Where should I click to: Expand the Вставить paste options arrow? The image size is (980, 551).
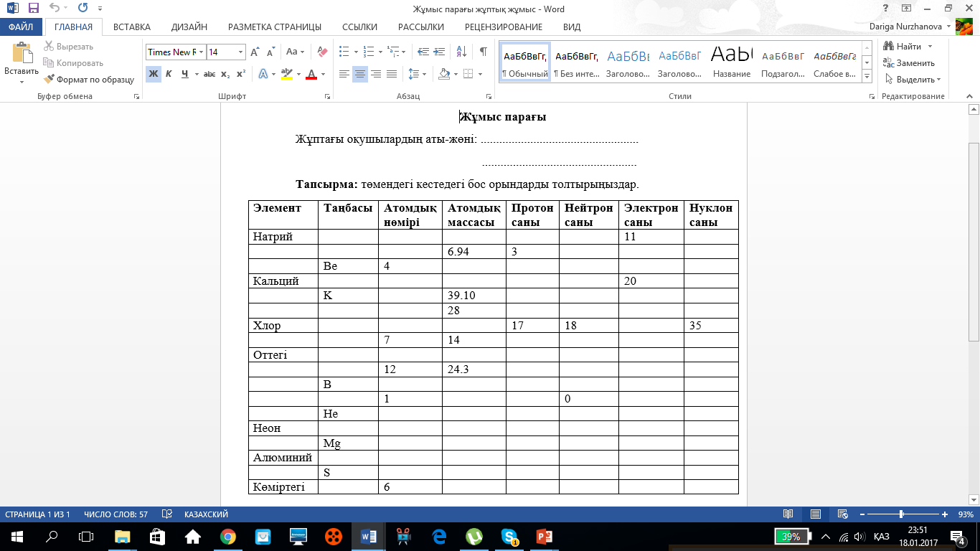pos(22,82)
